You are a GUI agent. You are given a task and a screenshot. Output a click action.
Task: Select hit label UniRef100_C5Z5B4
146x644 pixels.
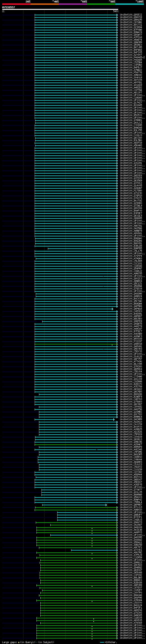point(131,63)
